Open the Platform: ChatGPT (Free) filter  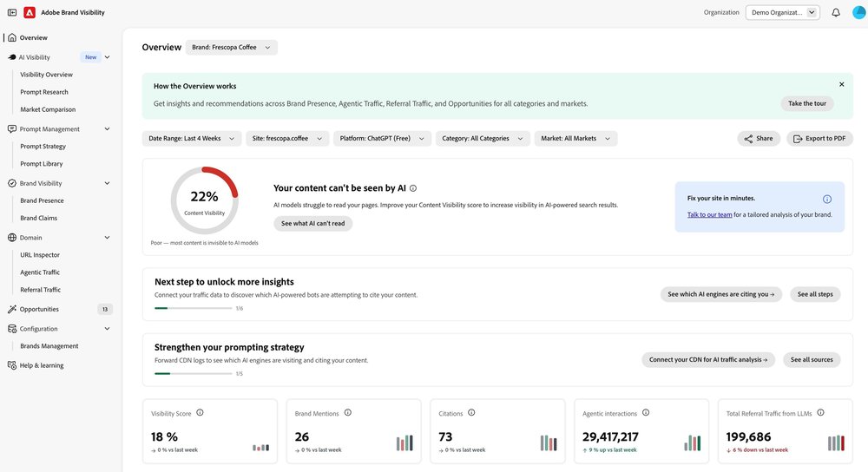pos(382,138)
